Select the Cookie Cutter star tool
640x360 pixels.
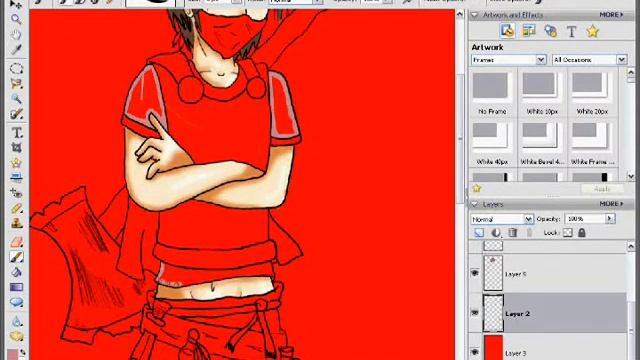pyautogui.click(x=16, y=162)
